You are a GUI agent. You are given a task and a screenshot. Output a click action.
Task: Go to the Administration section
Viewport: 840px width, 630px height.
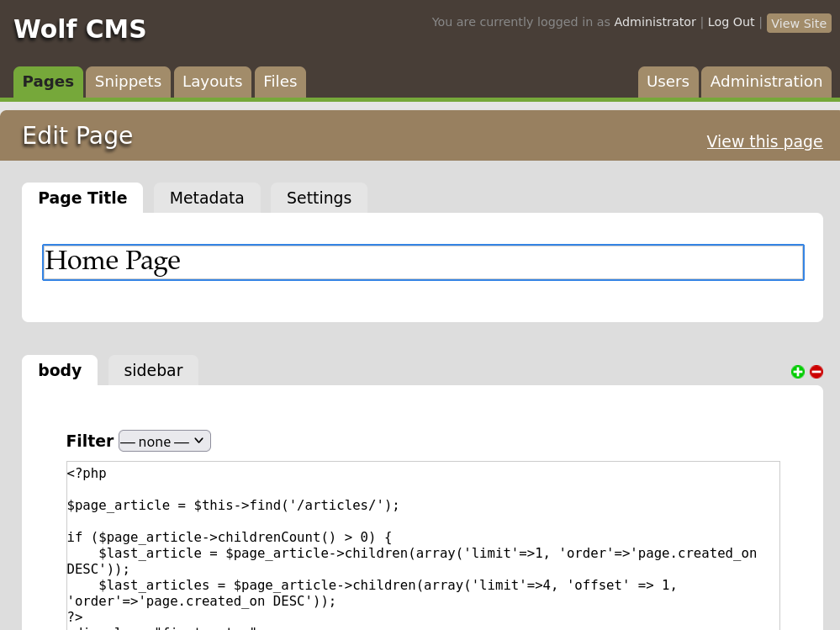tap(766, 82)
